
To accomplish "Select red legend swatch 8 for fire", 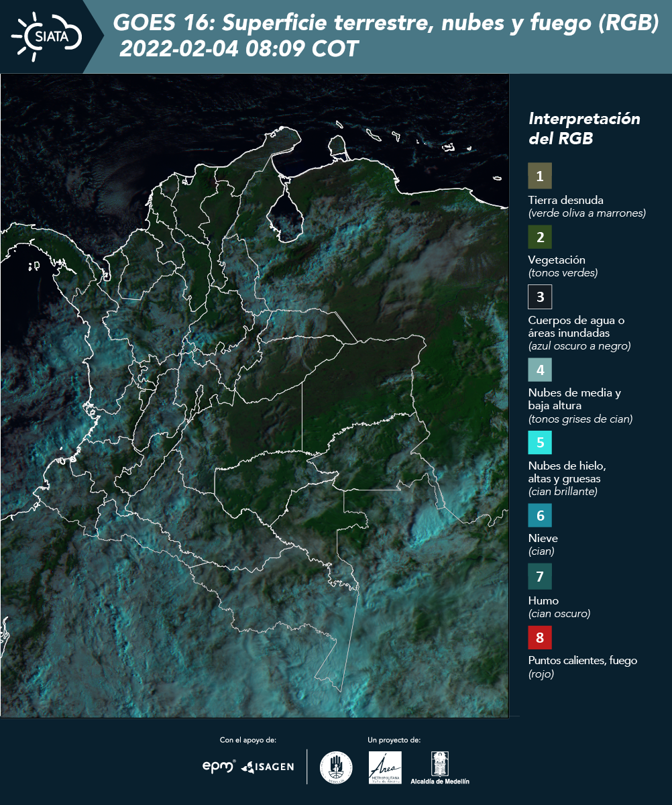I will (x=540, y=636).
